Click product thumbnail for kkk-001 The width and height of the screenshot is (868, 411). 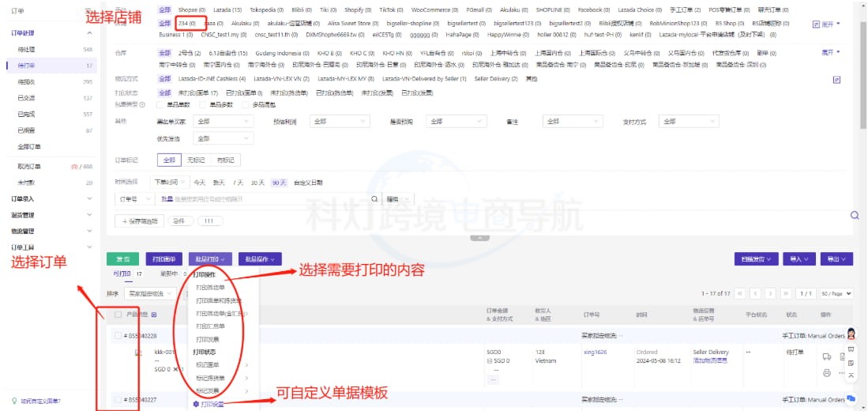click(139, 353)
